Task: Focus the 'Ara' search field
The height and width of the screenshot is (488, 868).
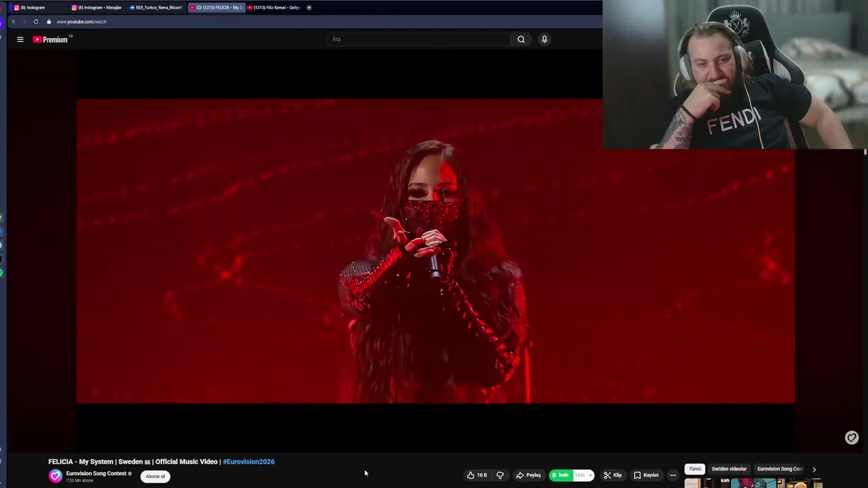Action: pyautogui.click(x=418, y=39)
